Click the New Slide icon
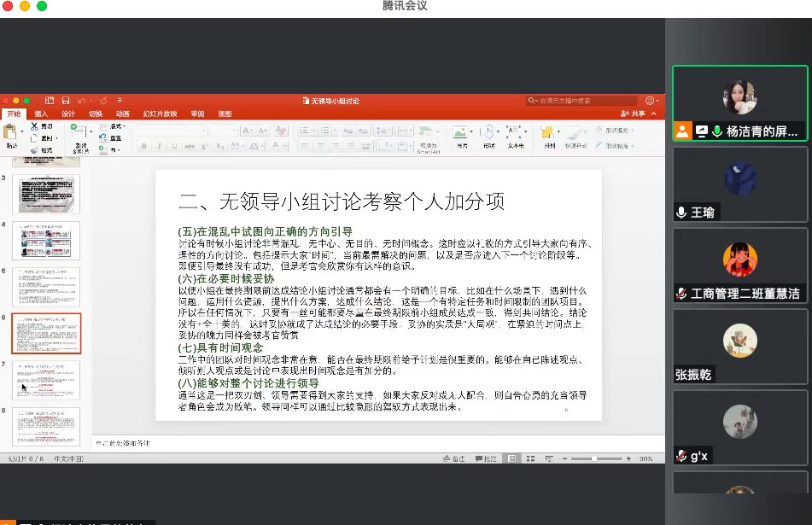This screenshot has height=525, width=812. [79, 132]
